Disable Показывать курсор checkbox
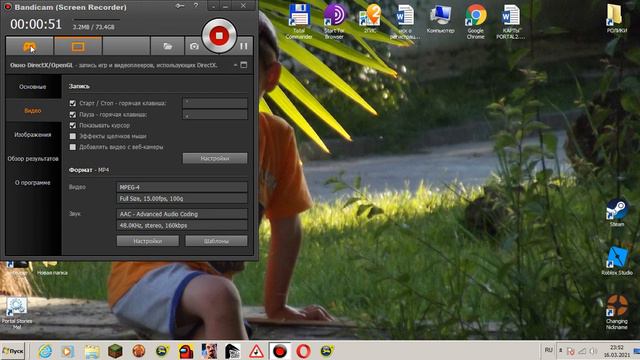This screenshot has height=360, width=640. (73, 125)
